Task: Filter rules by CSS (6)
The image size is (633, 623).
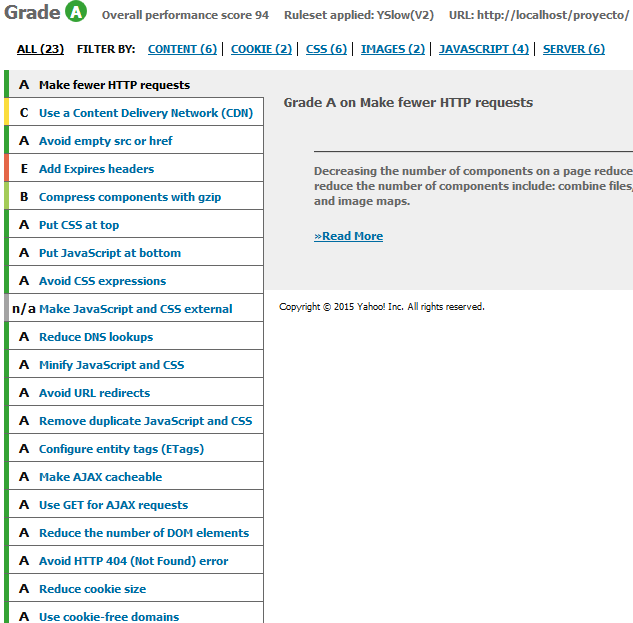Action: [x=326, y=49]
